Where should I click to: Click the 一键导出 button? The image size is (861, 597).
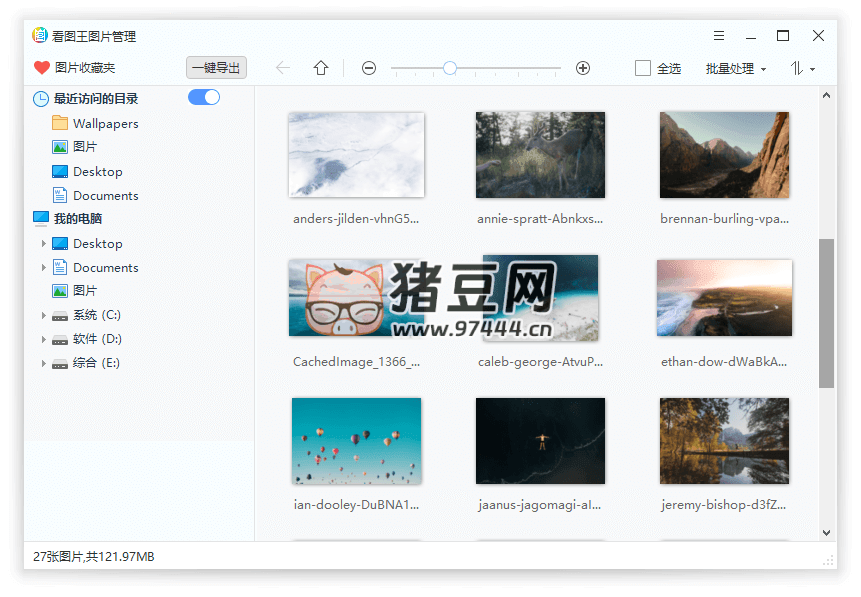[x=216, y=68]
